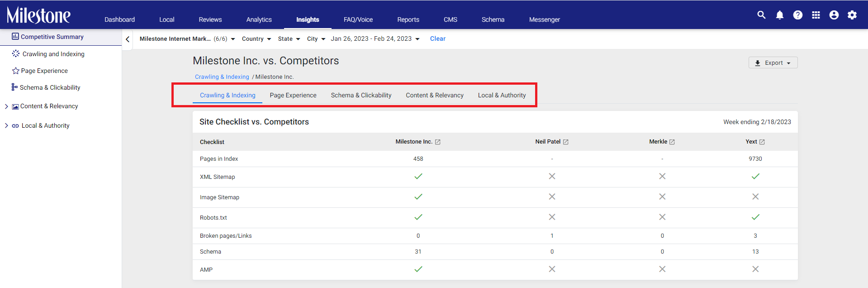The height and width of the screenshot is (288, 868).
Task: Select Competitive Summary in sidebar
Action: [61, 37]
